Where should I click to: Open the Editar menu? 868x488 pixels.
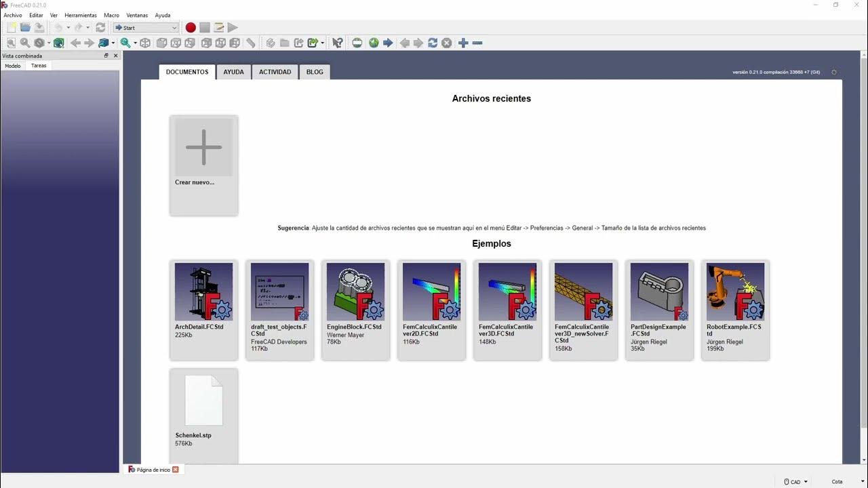(36, 15)
